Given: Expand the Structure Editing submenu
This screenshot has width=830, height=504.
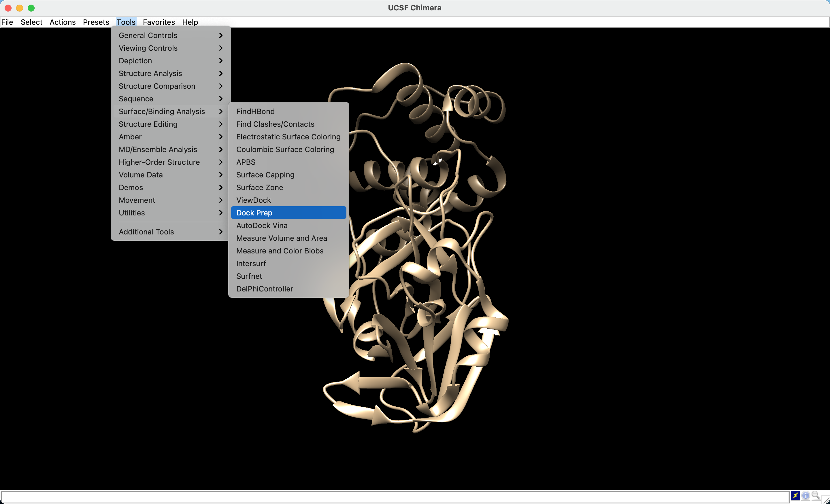Looking at the screenshot, I should click(x=171, y=124).
